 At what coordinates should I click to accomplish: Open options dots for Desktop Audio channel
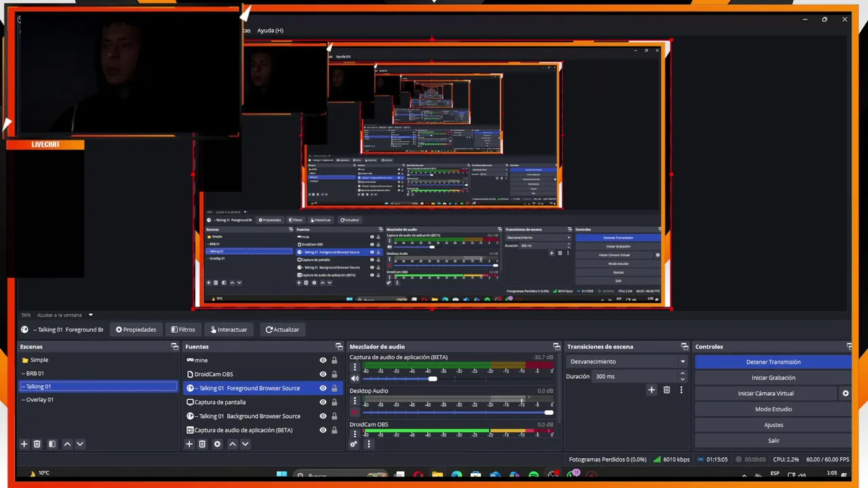pos(354,401)
